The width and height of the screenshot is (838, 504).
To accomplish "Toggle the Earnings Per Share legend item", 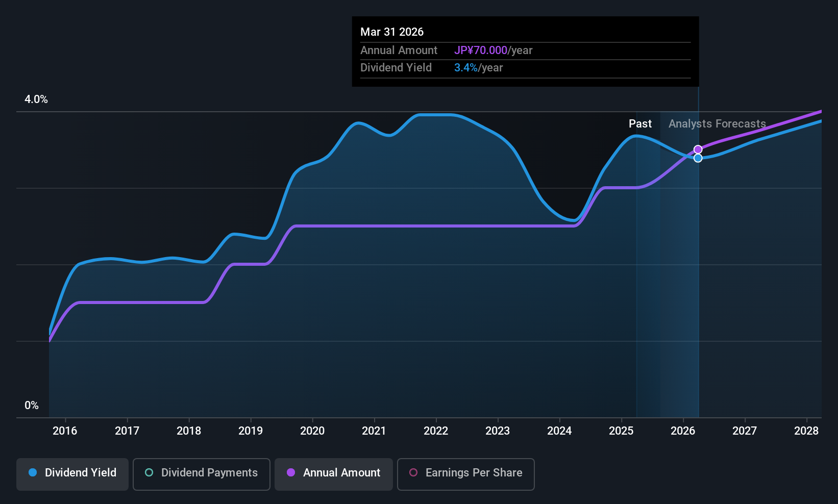I will (x=465, y=474).
